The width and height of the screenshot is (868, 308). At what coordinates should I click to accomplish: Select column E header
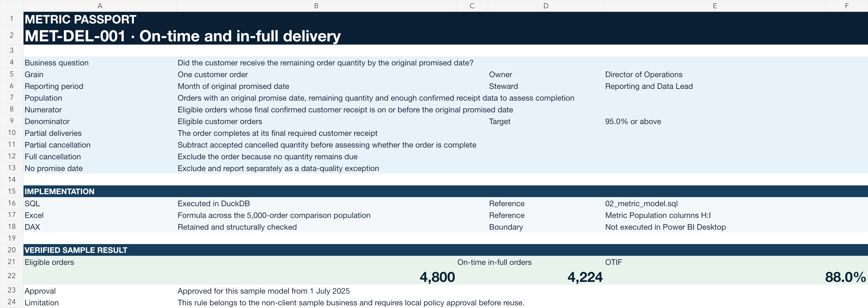[x=715, y=6]
